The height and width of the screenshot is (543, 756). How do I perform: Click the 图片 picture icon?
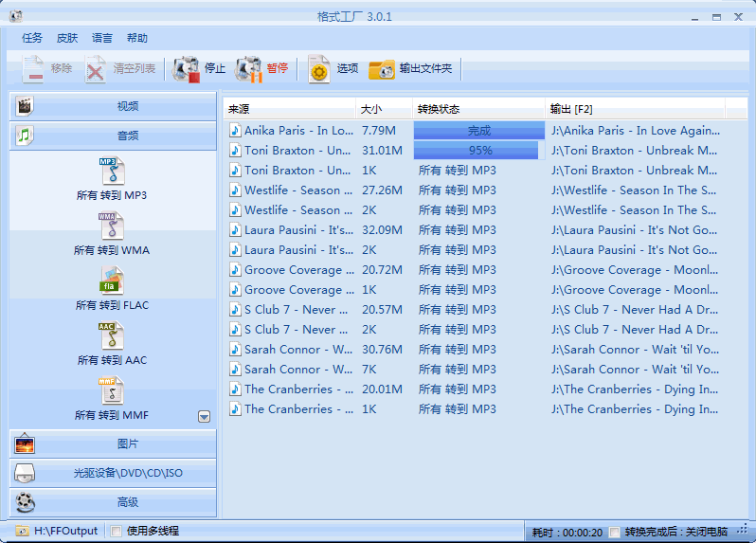click(x=24, y=443)
